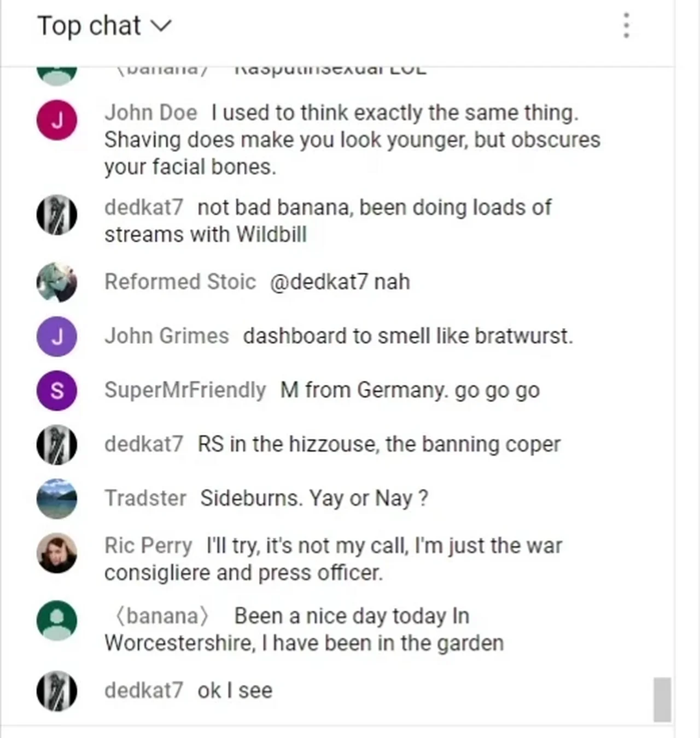
Task: Select the John Doe username
Action: point(151,113)
